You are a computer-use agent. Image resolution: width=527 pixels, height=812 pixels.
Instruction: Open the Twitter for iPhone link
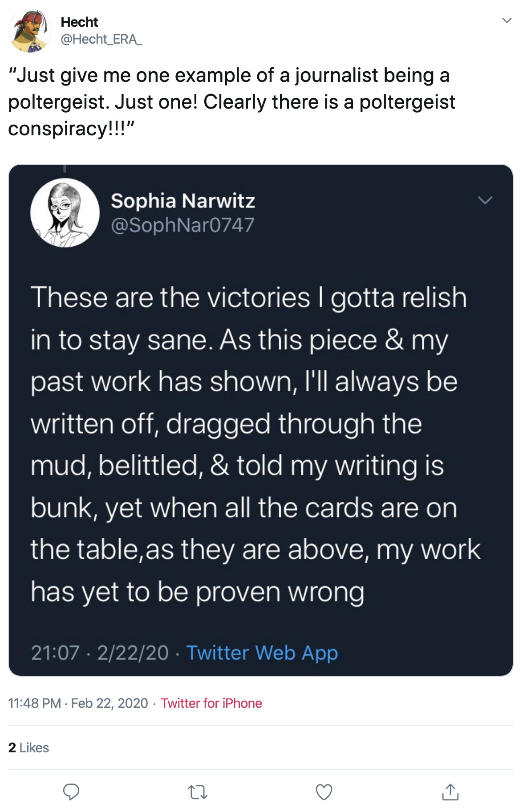click(x=211, y=703)
